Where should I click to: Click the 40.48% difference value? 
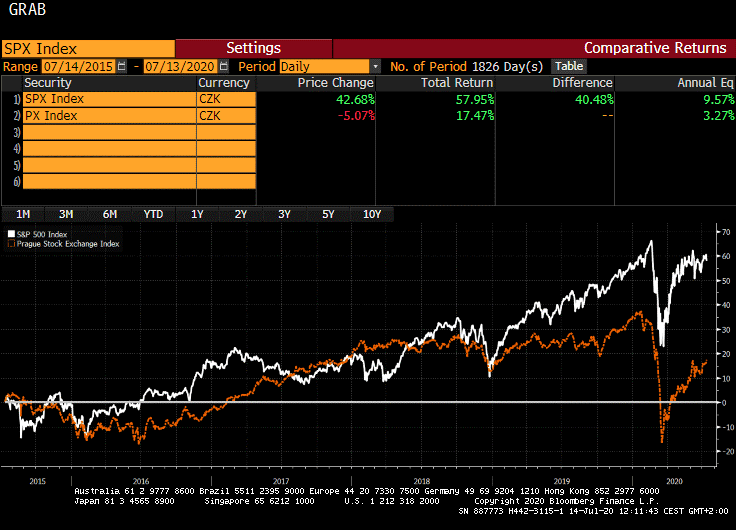click(x=594, y=100)
